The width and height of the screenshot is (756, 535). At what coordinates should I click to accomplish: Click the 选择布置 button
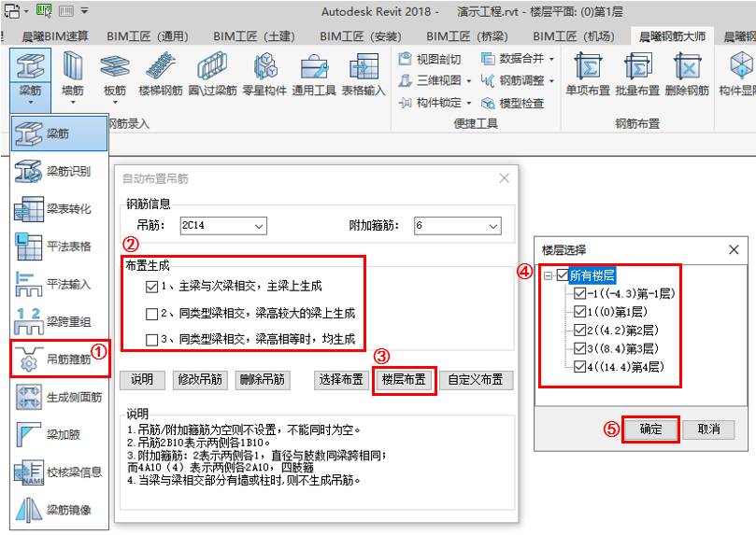click(341, 380)
